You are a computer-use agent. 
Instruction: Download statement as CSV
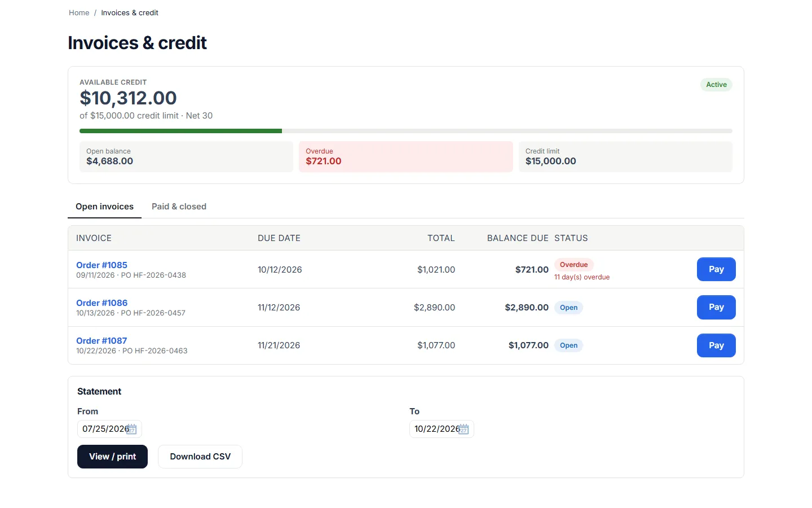point(200,457)
